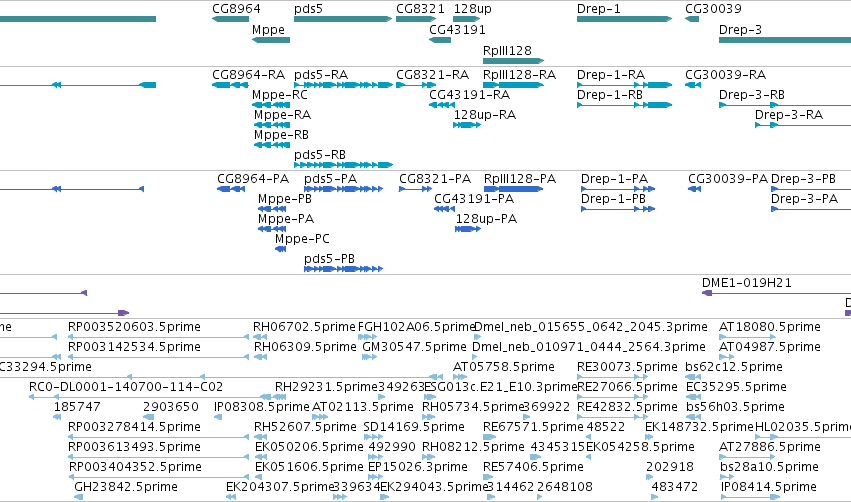Screen dimensions: 851x502
Task: Click the CG8321-PA protein label
Action: [x=435, y=179]
